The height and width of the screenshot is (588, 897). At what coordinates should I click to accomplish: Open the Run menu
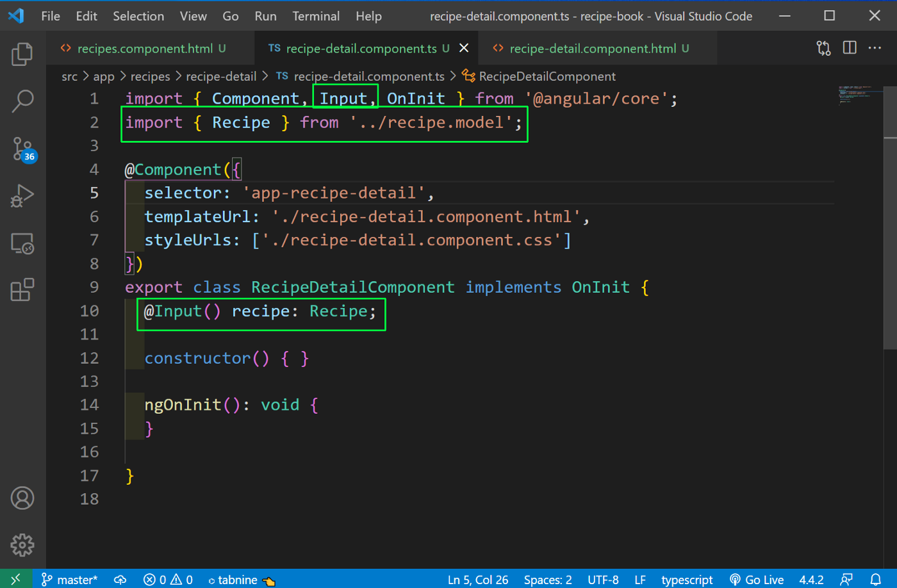[x=265, y=16]
